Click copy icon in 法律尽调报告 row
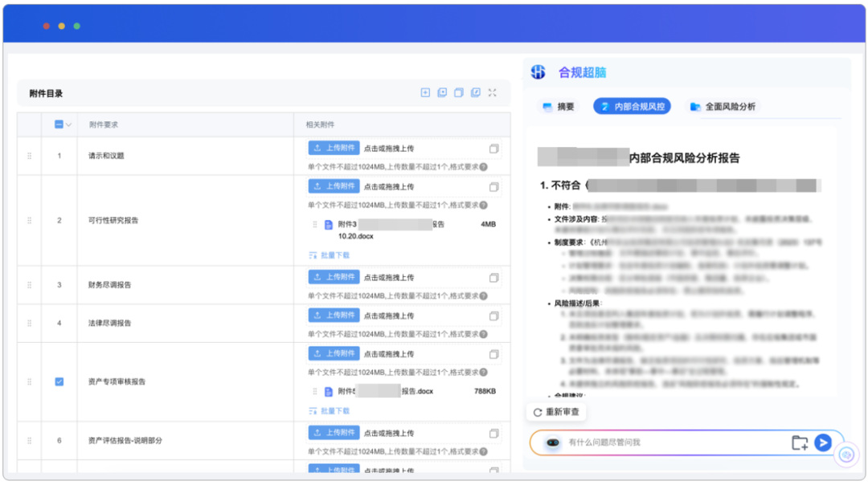This screenshot has width=868, height=489. pos(493,316)
